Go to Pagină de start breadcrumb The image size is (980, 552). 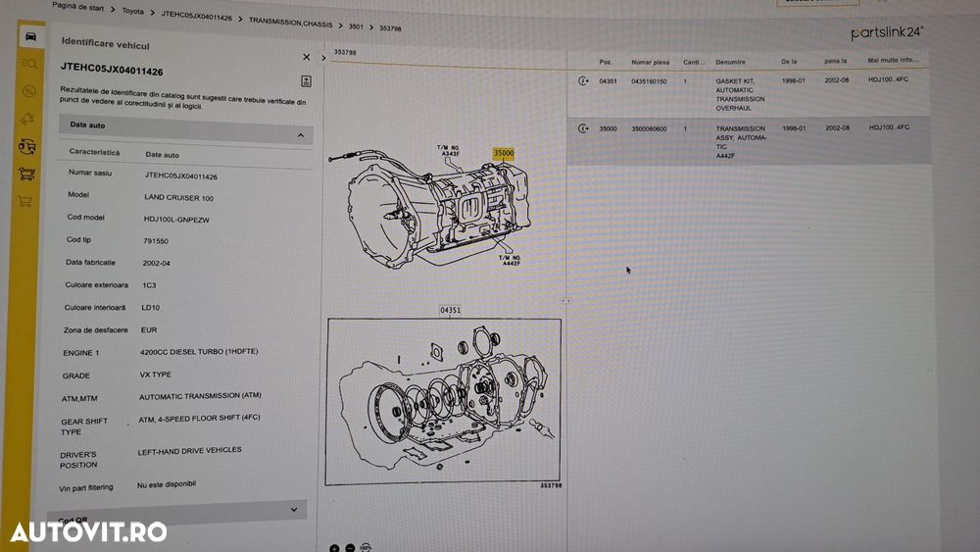pos(78,7)
